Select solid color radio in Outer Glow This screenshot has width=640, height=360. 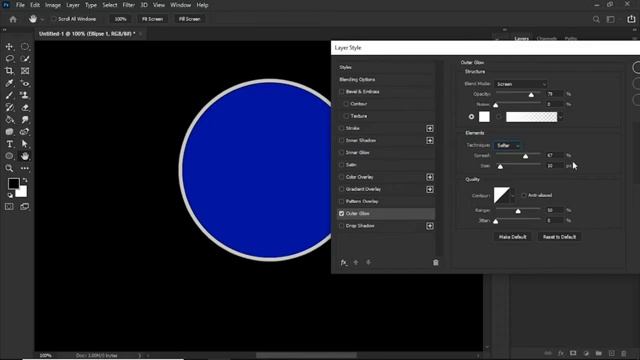(471, 117)
